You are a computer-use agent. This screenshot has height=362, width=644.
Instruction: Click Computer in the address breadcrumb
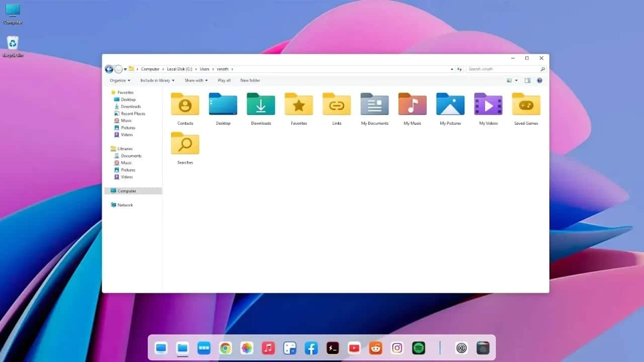150,69
